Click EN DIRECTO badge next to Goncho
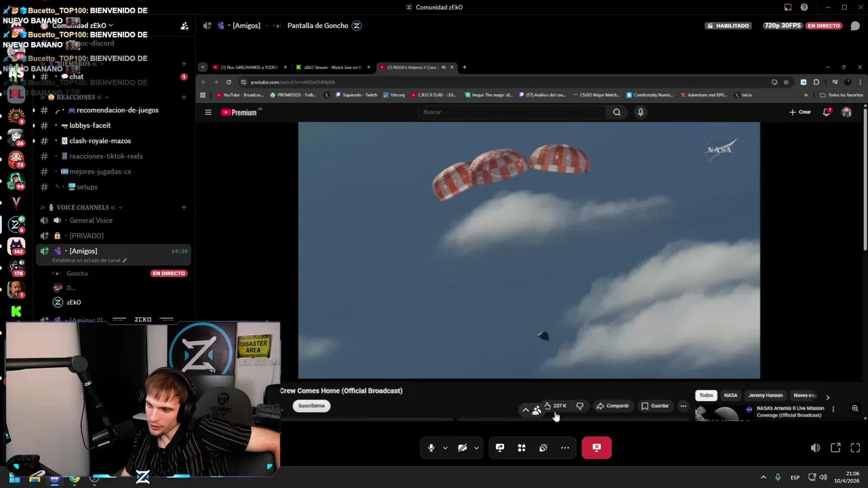Screen dimensions: 868x488 pos(168,274)
